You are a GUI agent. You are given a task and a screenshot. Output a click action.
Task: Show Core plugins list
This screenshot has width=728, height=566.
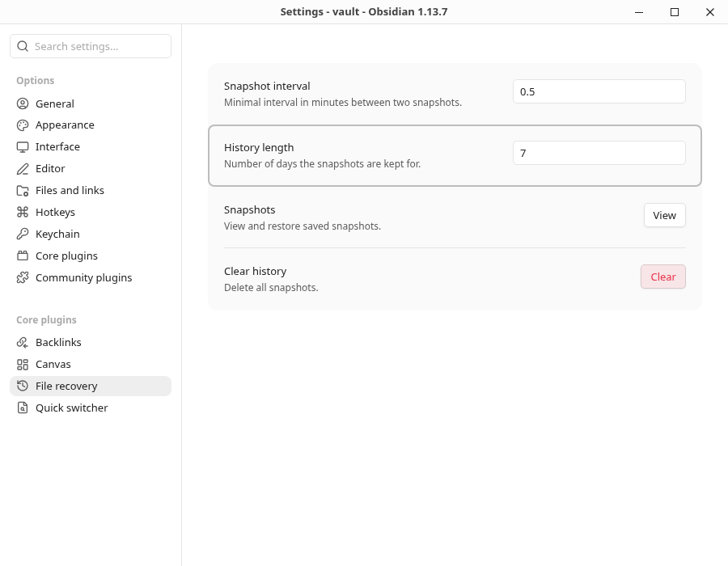(91, 256)
